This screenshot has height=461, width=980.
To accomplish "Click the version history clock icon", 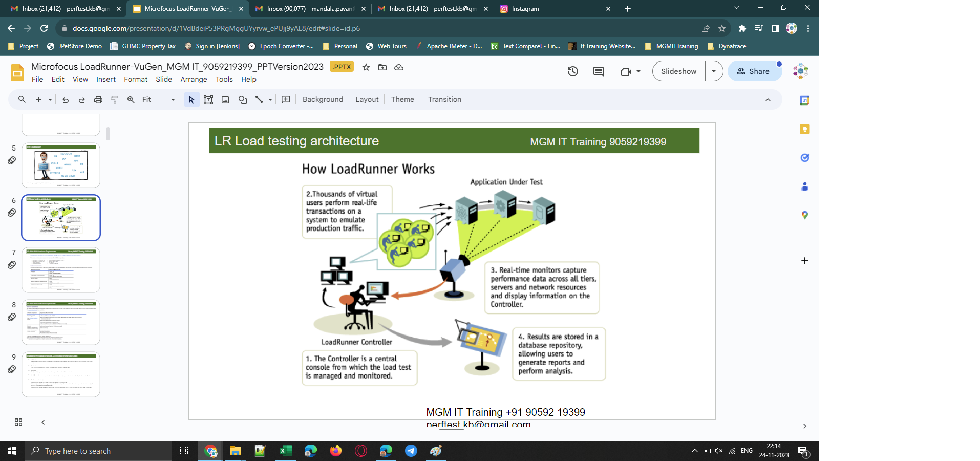I will [x=572, y=71].
